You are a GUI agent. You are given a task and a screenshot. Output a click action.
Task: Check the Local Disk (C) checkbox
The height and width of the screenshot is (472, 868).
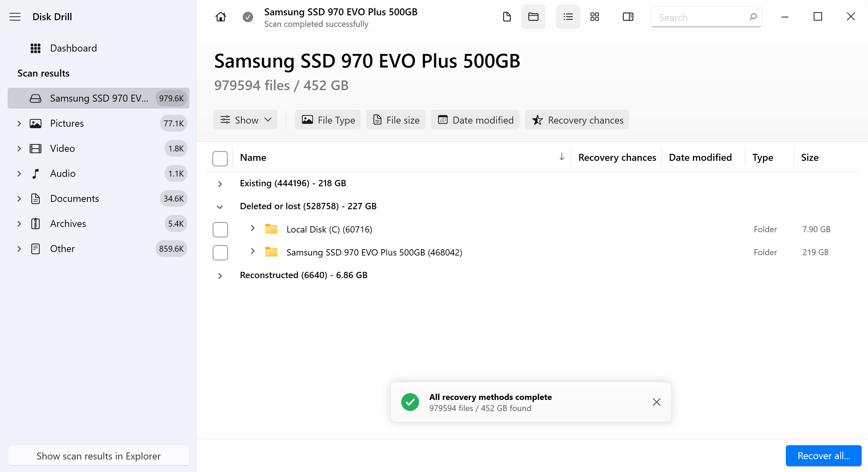(x=220, y=229)
